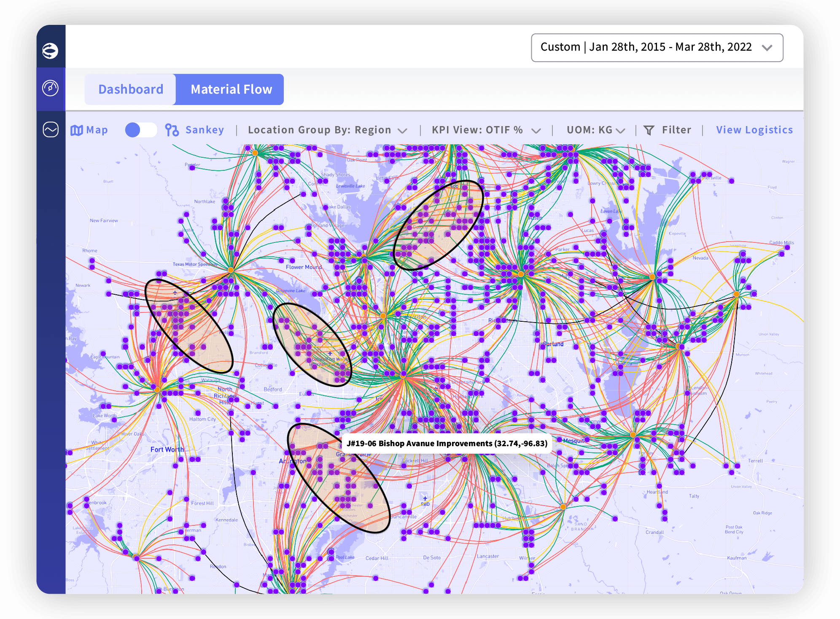
Task: Click the Map view icon
Action: [x=76, y=130]
